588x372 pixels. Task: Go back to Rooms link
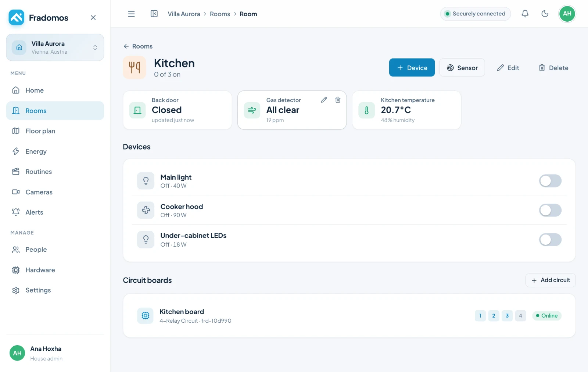pyautogui.click(x=138, y=46)
